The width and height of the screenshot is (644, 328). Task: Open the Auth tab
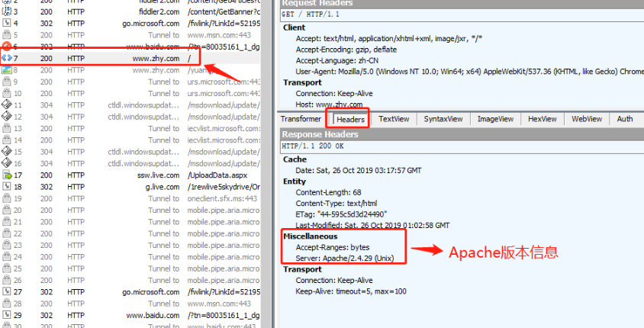[x=625, y=119]
